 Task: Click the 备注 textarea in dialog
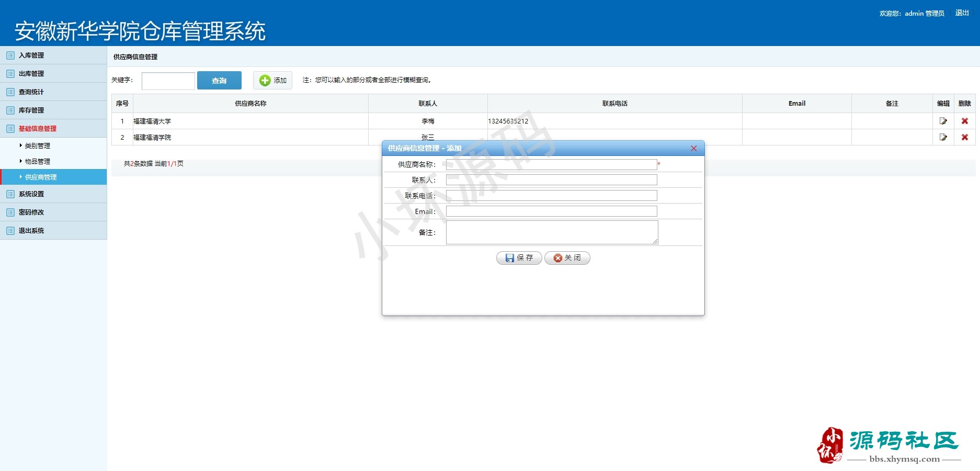pyautogui.click(x=551, y=232)
